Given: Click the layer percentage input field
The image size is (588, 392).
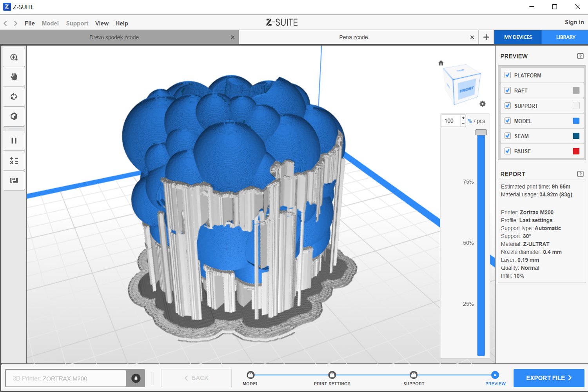Looking at the screenshot, I should pyautogui.click(x=451, y=121).
